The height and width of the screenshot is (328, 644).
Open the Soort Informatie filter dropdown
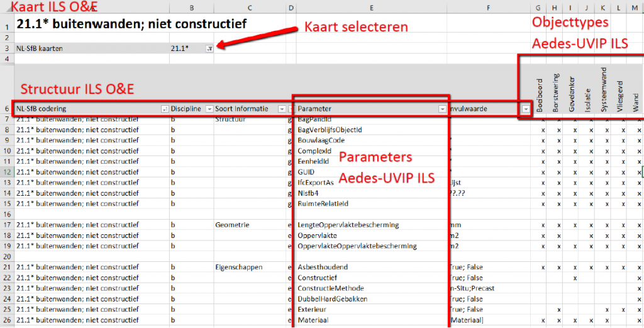tap(282, 109)
